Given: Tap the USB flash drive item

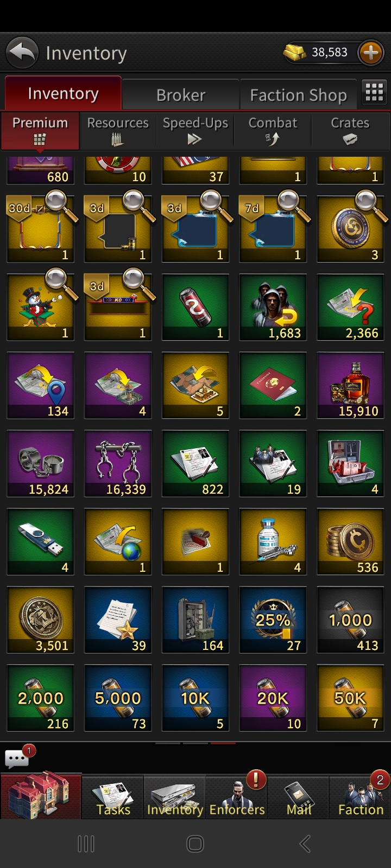Looking at the screenshot, I should tap(41, 541).
